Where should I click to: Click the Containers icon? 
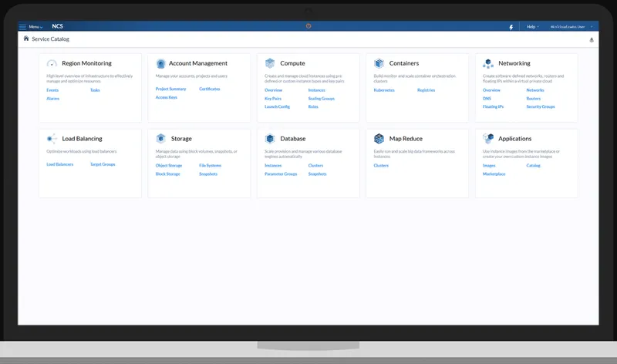pos(379,63)
